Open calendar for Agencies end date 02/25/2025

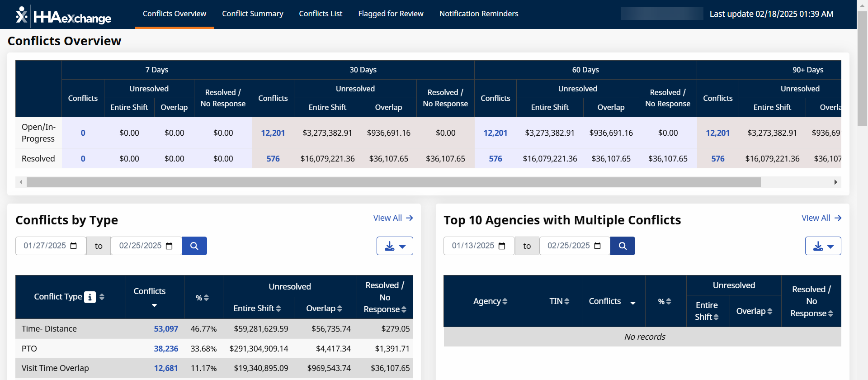(597, 246)
